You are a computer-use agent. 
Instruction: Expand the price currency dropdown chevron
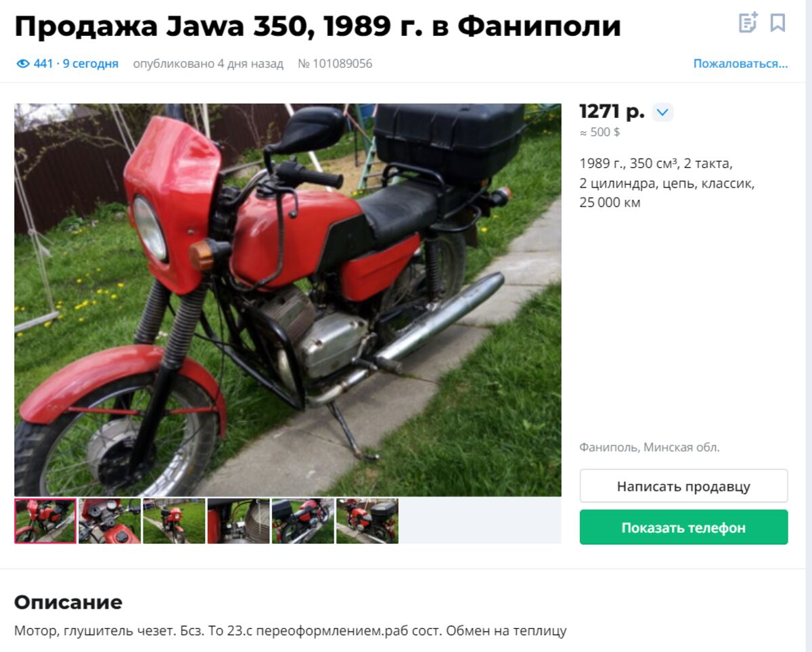[662, 112]
